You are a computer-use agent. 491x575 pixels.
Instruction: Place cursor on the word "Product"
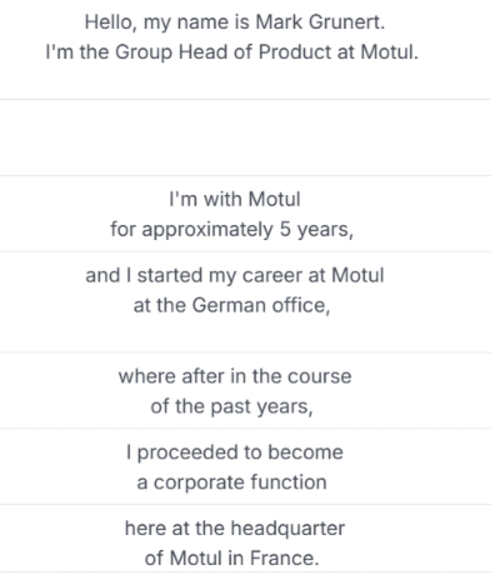coord(295,52)
